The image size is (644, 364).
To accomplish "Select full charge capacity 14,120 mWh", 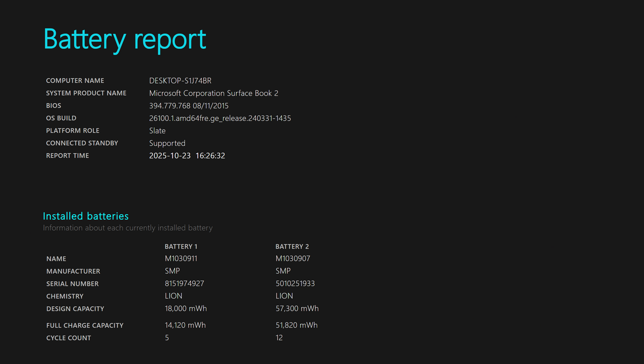I will tap(185, 325).
